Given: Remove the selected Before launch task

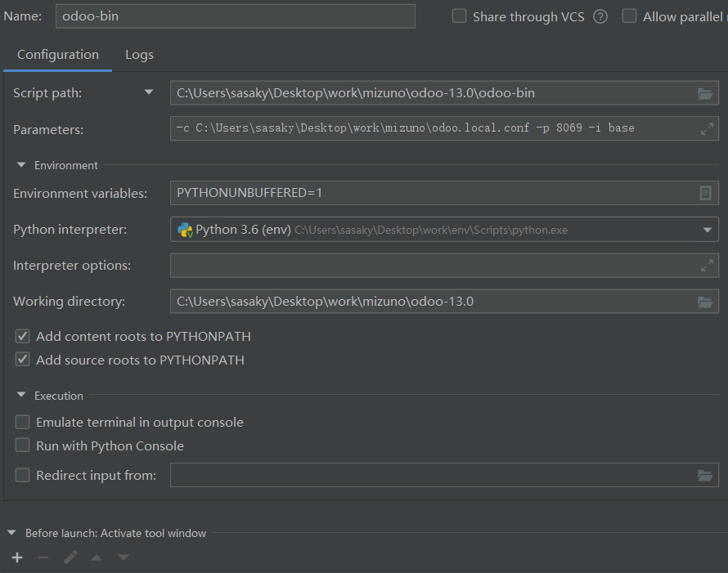Looking at the screenshot, I should pos(43,557).
